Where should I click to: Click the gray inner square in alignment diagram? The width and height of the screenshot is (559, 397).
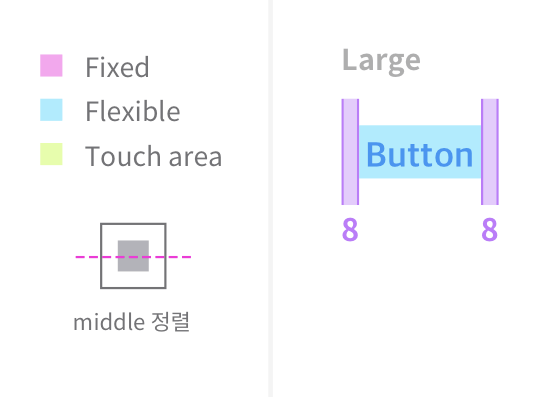click(x=133, y=256)
